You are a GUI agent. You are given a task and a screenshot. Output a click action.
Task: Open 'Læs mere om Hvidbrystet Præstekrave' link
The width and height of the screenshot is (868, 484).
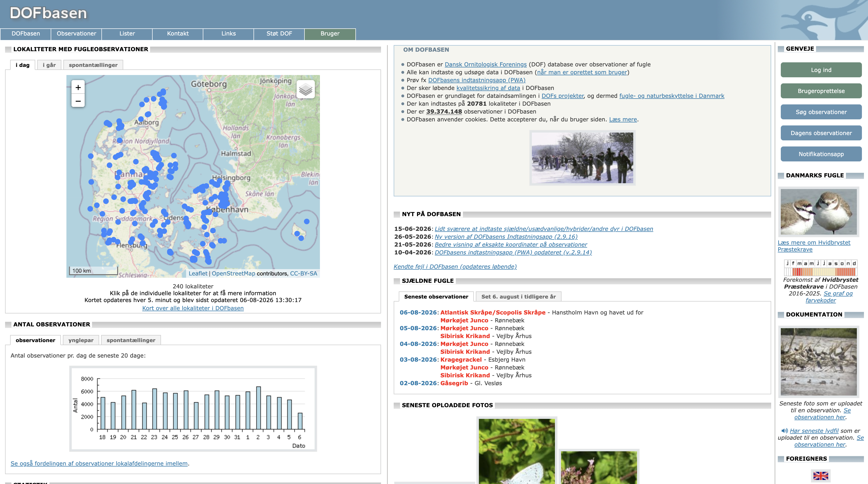[x=814, y=246]
